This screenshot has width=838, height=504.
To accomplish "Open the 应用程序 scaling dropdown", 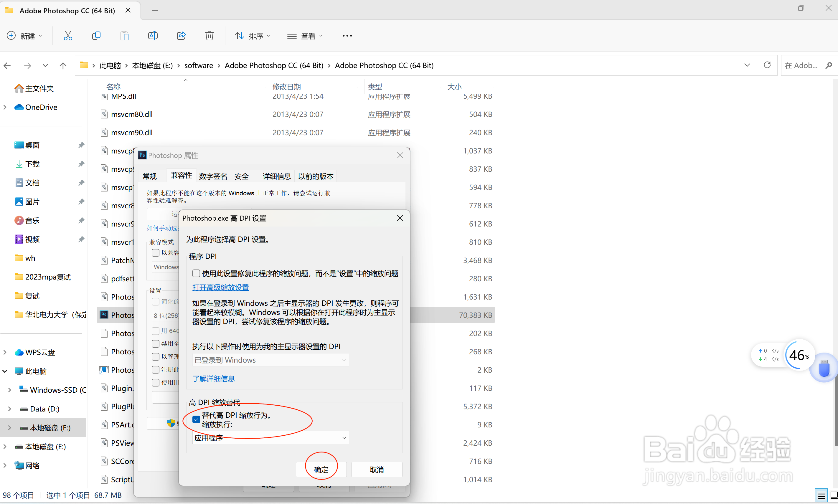I will 270,438.
